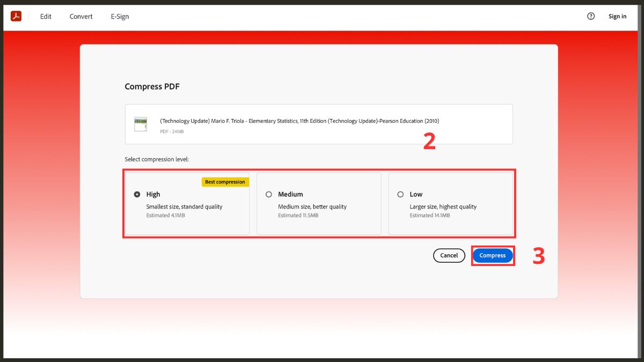Click the PDF file thumbnail icon
The width and height of the screenshot is (644, 362).
coord(141,124)
